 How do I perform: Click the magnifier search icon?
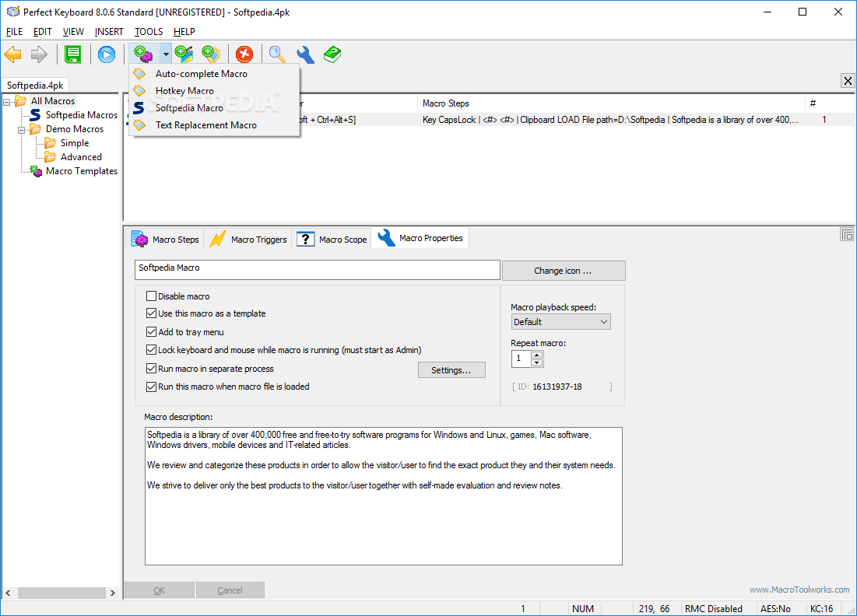(277, 54)
